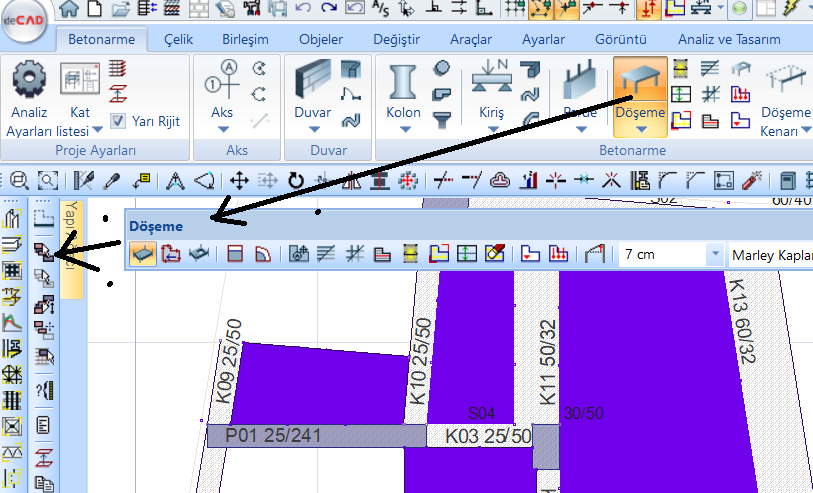Screen dimensions: 813x493
Task: Click the undo arrow in quick access bar
Action: tap(302, 10)
